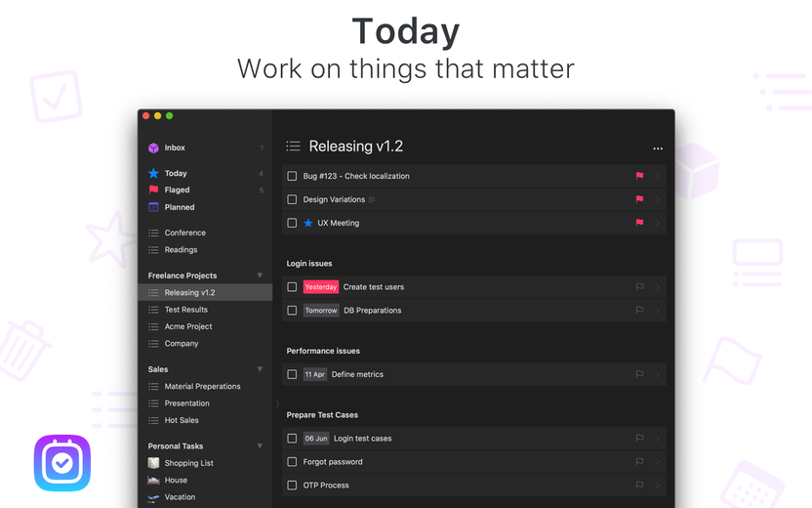Click the three-dot more options menu
The image size is (812, 508).
point(658,148)
